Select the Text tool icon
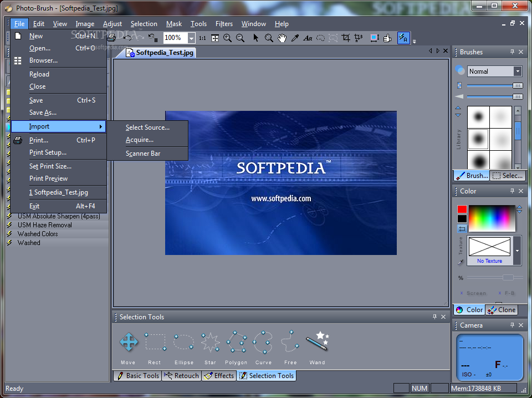This screenshot has height=398, width=532. [x=308, y=38]
